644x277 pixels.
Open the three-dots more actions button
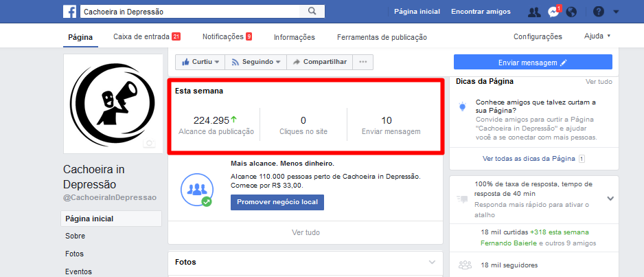(363, 62)
